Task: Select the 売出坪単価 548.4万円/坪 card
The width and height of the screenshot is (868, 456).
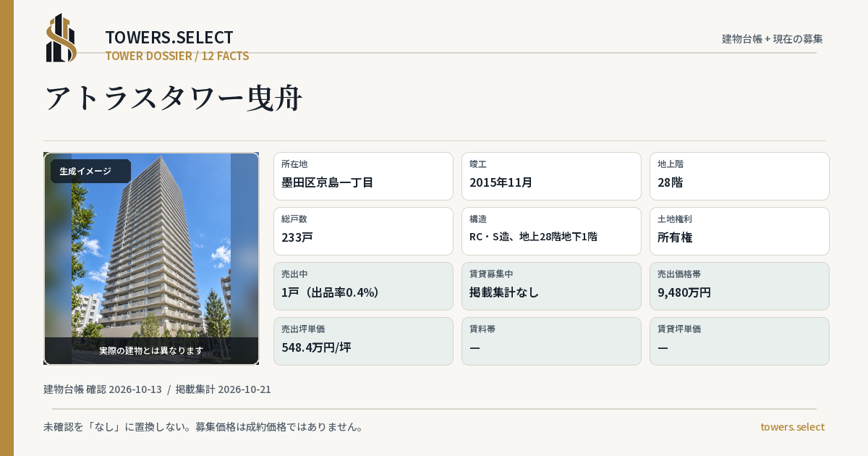Action: (363, 341)
